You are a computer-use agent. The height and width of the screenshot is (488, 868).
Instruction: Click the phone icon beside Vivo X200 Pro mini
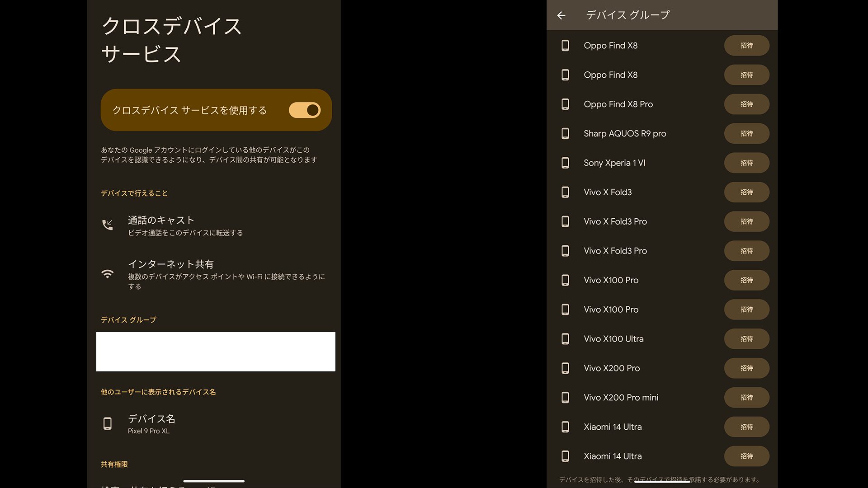pos(565,398)
